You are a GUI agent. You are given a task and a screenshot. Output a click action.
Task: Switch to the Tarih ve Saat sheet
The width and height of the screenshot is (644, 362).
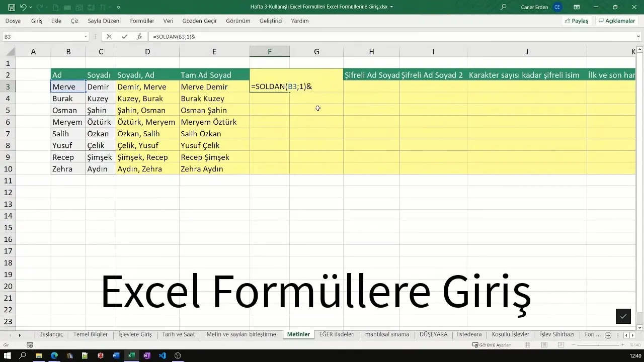[178, 334]
